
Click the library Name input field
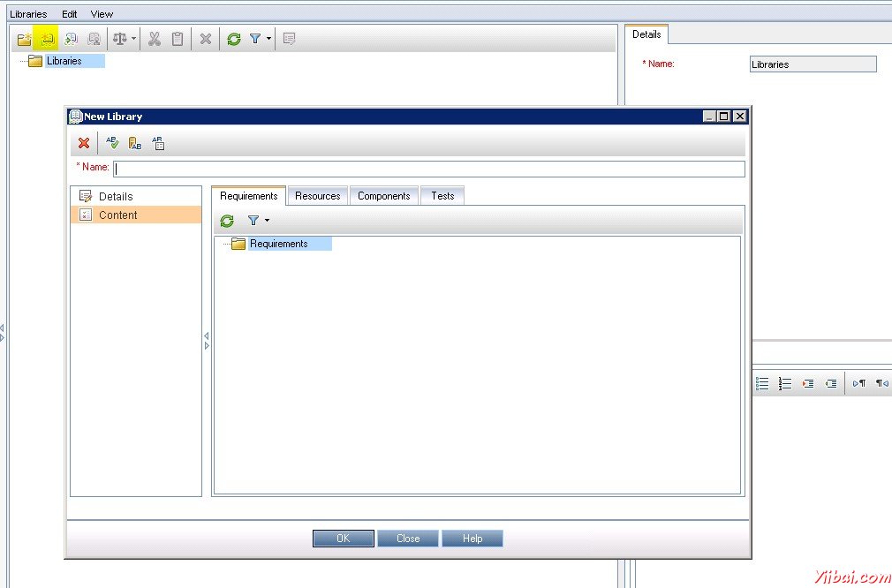(429, 169)
